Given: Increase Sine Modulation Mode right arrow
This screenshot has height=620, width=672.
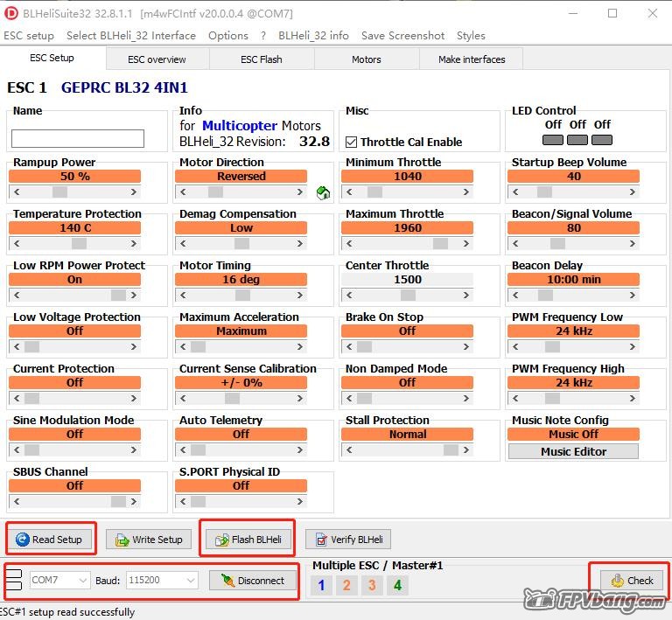Looking at the screenshot, I should click(134, 450).
